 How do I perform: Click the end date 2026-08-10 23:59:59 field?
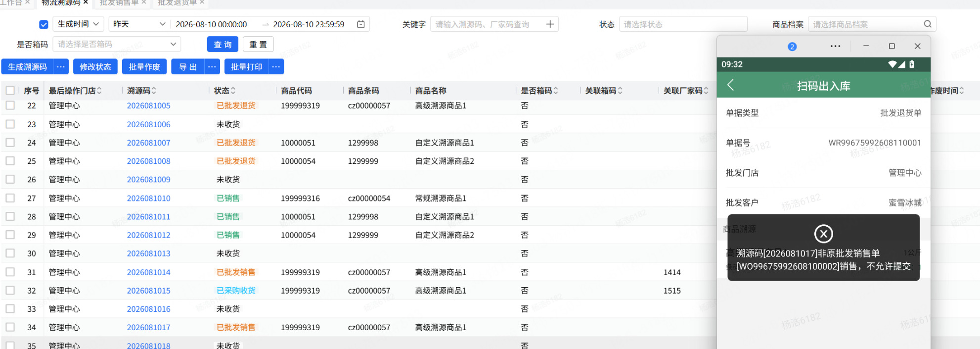point(309,24)
